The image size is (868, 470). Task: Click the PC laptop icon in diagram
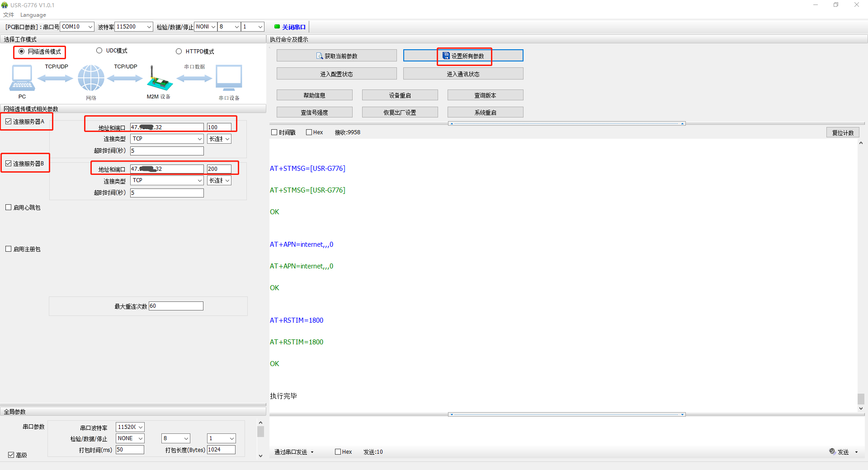pyautogui.click(x=22, y=78)
